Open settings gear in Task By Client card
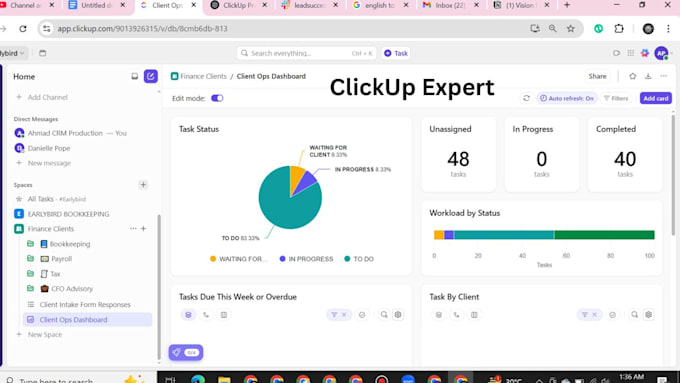The height and width of the screenshot is (383, 680). 648,314
